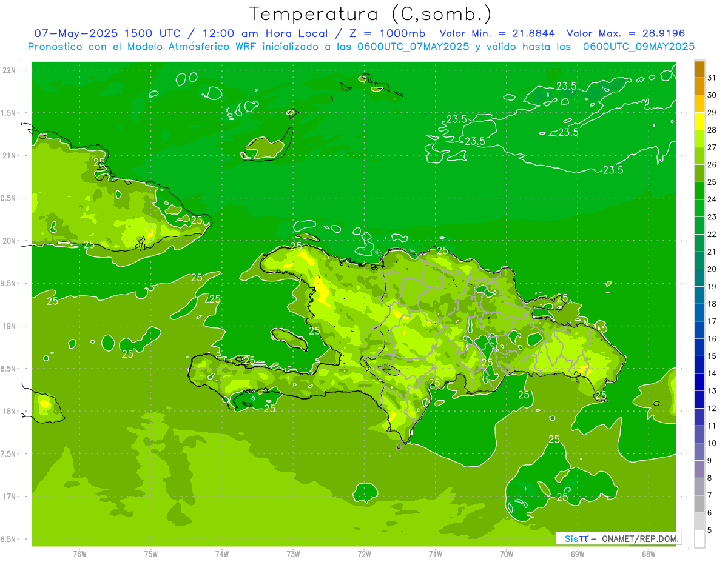
Task: Click the "Valor Max. = 28.9196" readout
Action: pos(626,33)
